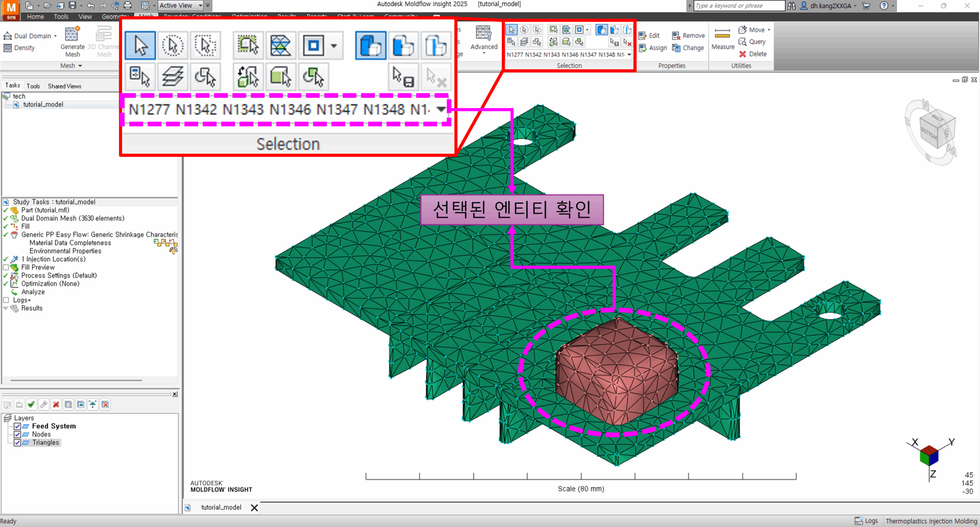Click Save Selection List in the Selection panel

[614, 42]
